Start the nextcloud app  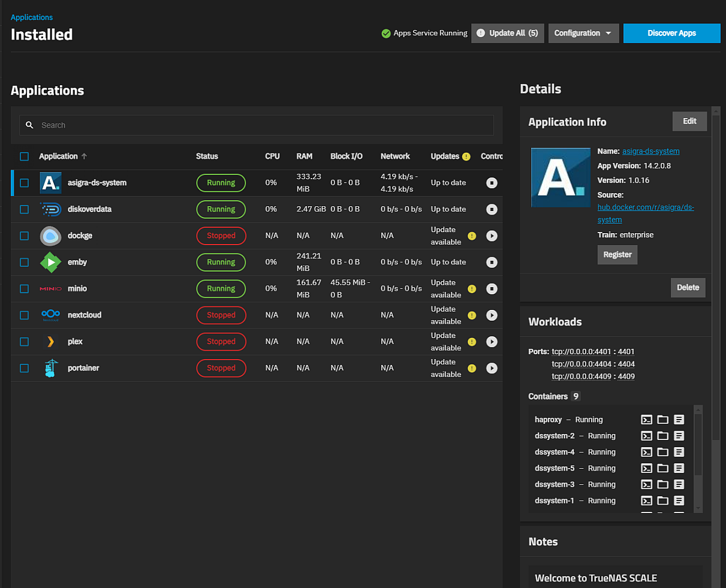pyautogui.click(x=492, y=315)
